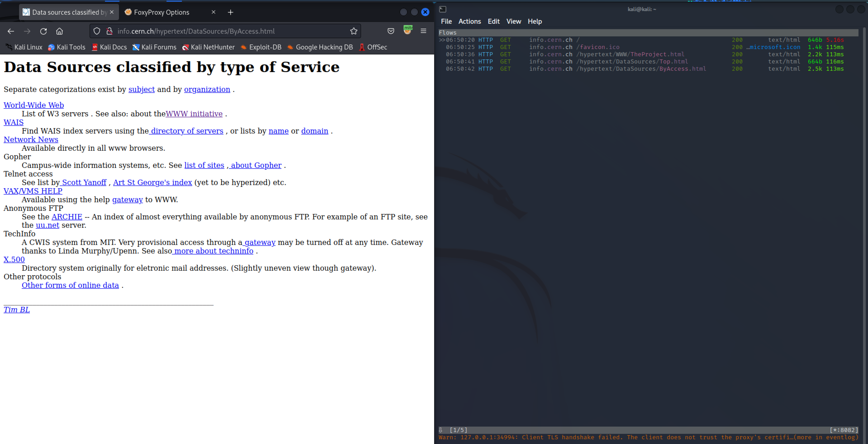Click the insecure connection padlock icon
The width and height of the screenshot is (868, 444).
[109, 31]
